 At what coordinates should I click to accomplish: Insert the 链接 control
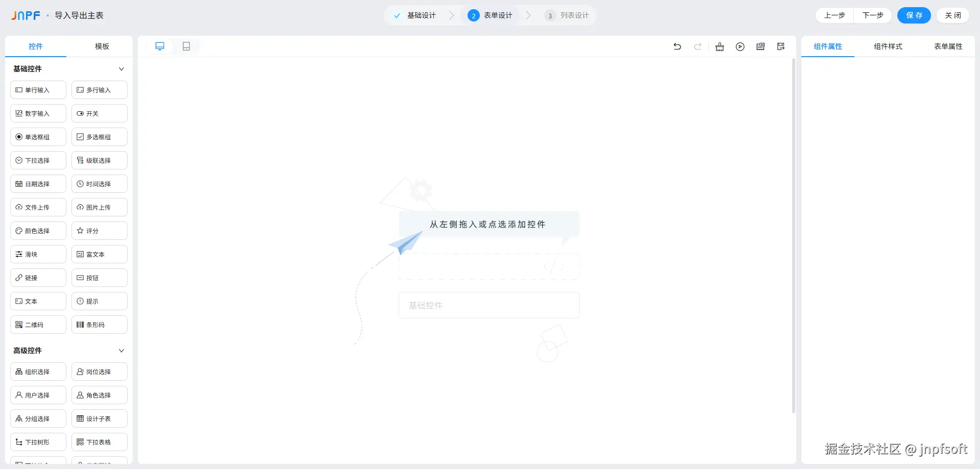pos(38,278)
